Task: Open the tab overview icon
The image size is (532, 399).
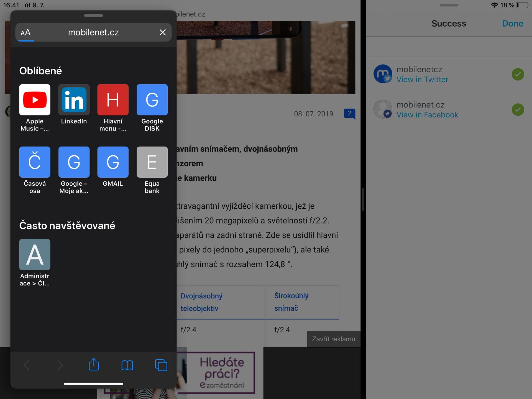Action: pos(161,365)
